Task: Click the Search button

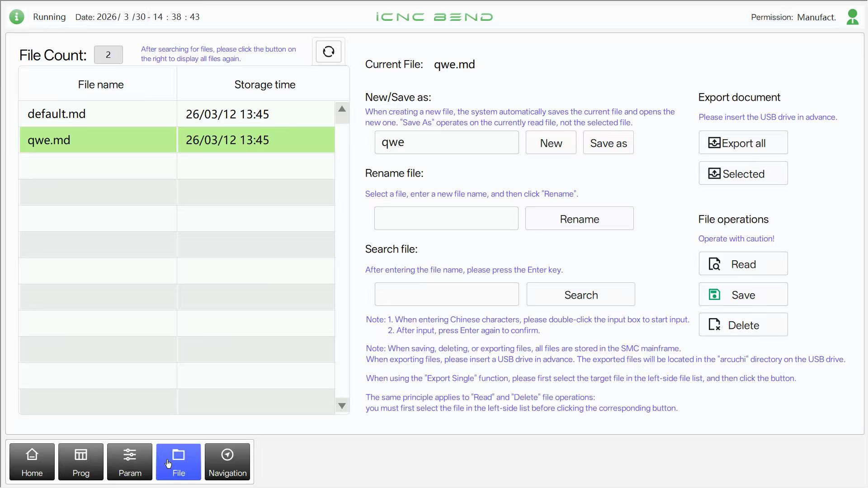Action: 580,295
